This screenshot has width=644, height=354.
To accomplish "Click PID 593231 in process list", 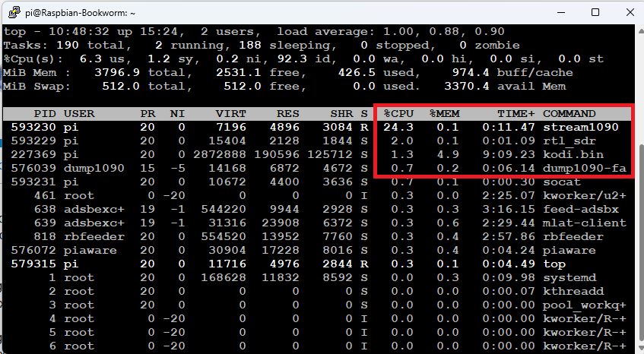I will click(33, 182).
